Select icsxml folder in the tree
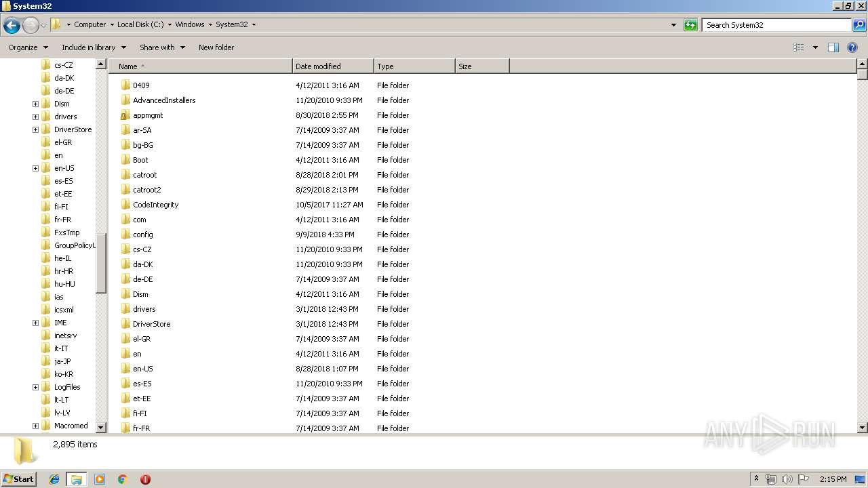 [x=64, y=310]
